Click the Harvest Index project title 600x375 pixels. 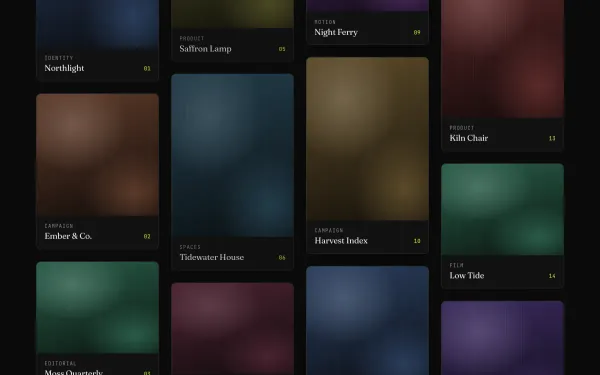click(341, 241)
